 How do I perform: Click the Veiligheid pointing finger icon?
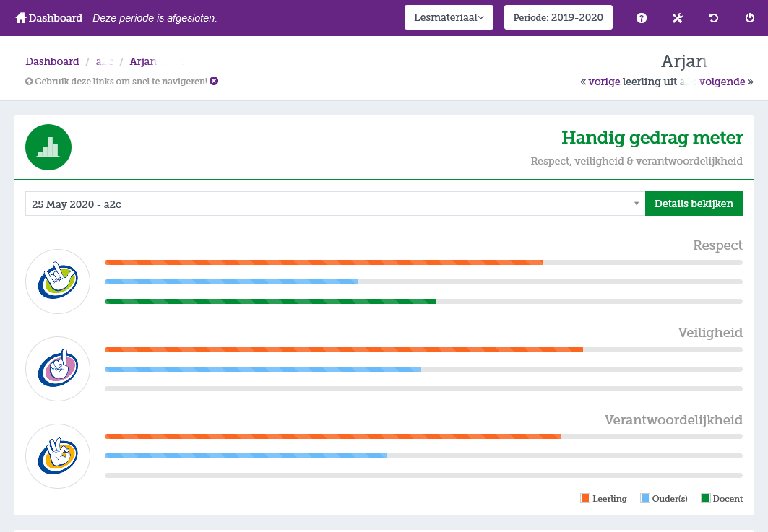click(x=58, y=369)
